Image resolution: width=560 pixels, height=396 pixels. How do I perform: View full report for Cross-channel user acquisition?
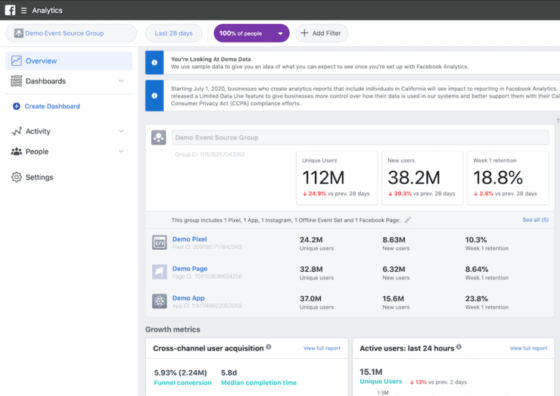coord(322,348)
